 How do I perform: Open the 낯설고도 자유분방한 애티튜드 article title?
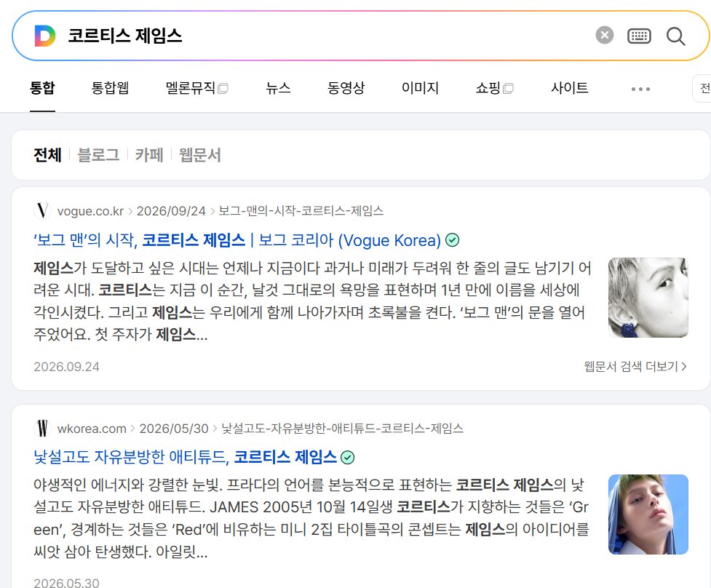point(185,457)
